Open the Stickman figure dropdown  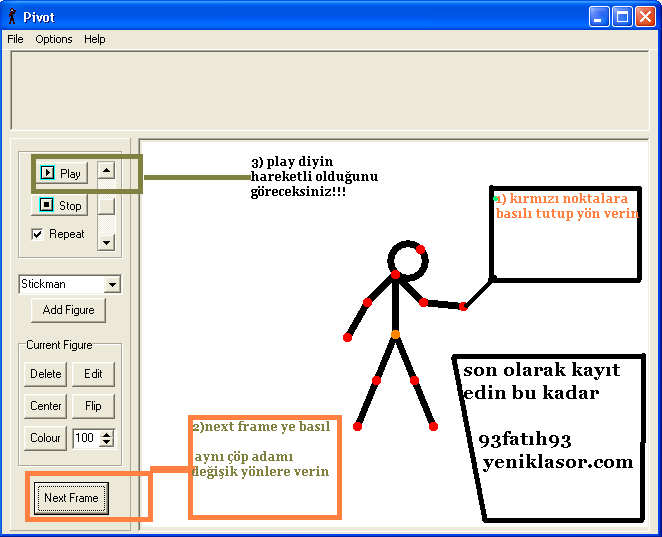[111, 285]
